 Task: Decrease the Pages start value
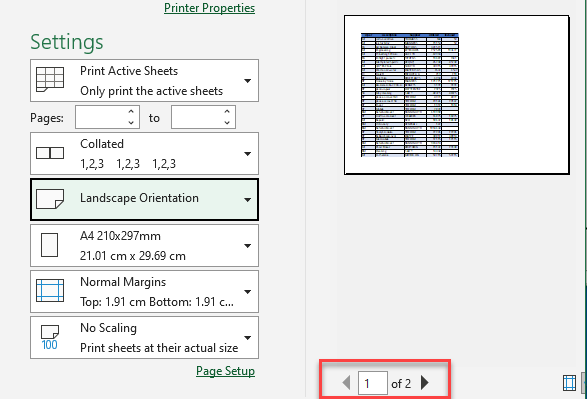pos(131,122)
